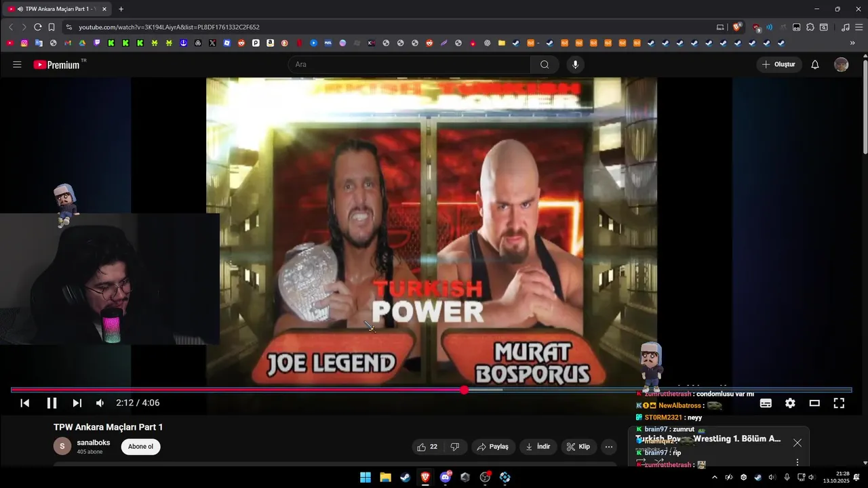Toggle subtitles captions on the player
The height and width of the screenshot is (488, 868).
click(766, 403)
